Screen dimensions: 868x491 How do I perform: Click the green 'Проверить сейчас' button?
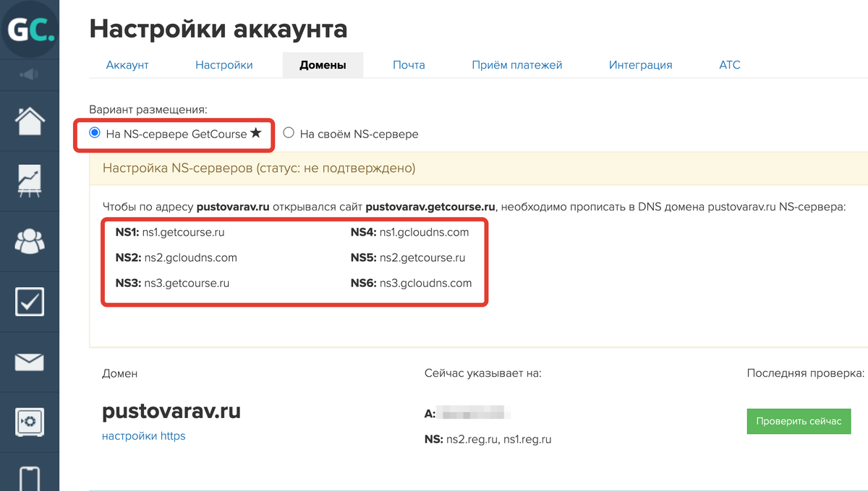point(799,421)
